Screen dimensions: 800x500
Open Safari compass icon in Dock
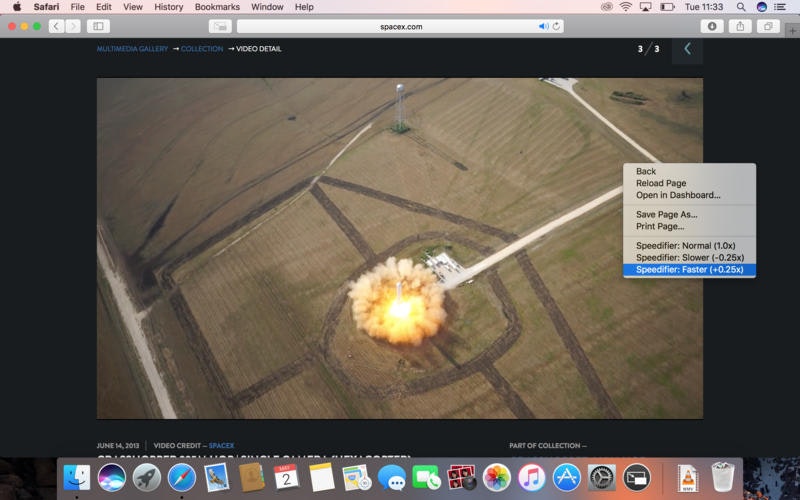pos(182,478)
